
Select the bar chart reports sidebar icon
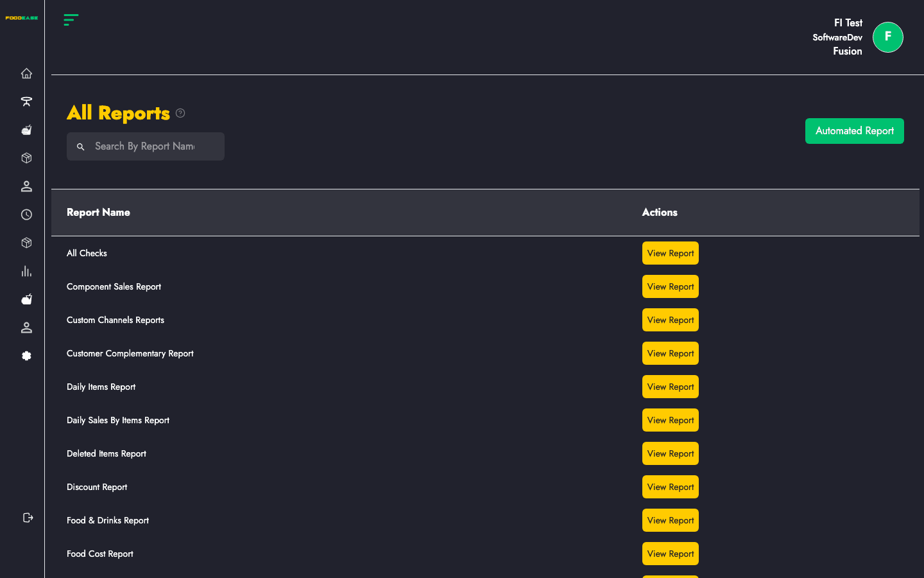tap(26, 271)
